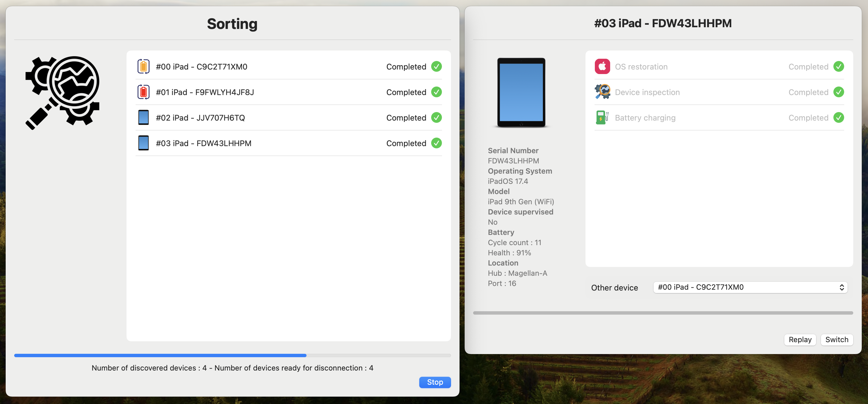Click the Location heading
Viewport: 868px width, 404px height.
503,263
